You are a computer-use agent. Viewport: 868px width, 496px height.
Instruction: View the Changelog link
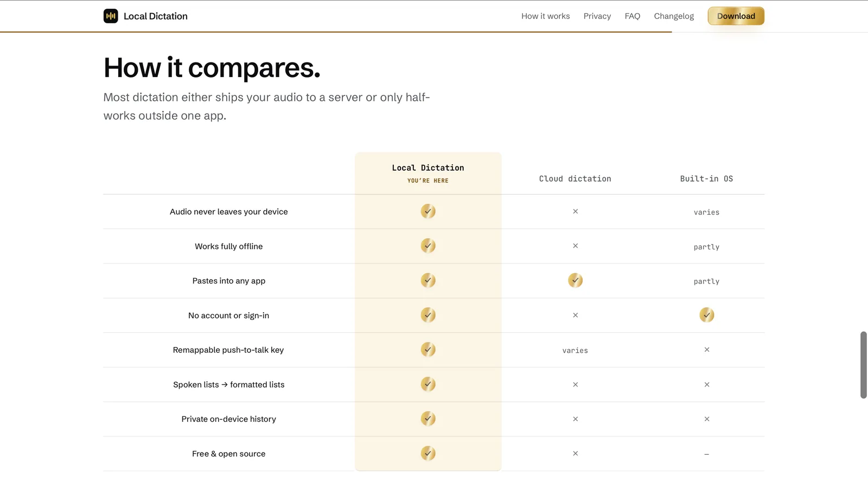click(674, 16)
